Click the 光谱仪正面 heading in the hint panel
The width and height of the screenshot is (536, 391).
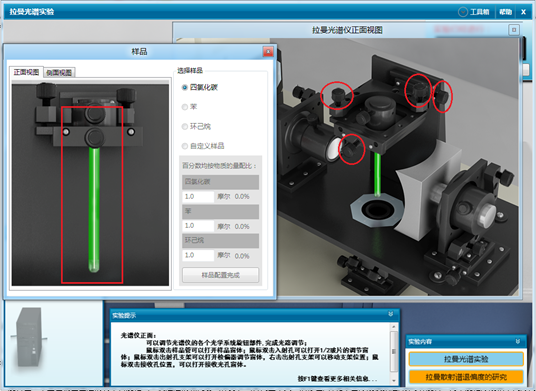click(138, 336)
